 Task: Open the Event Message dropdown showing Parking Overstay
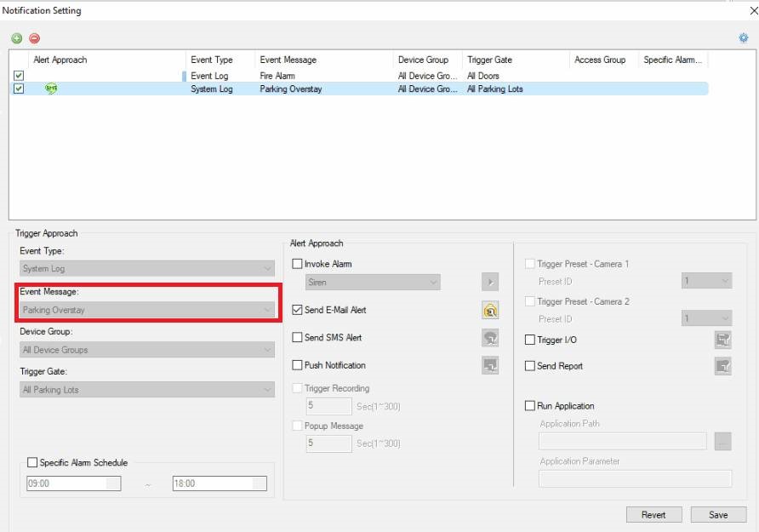(147, 310)
